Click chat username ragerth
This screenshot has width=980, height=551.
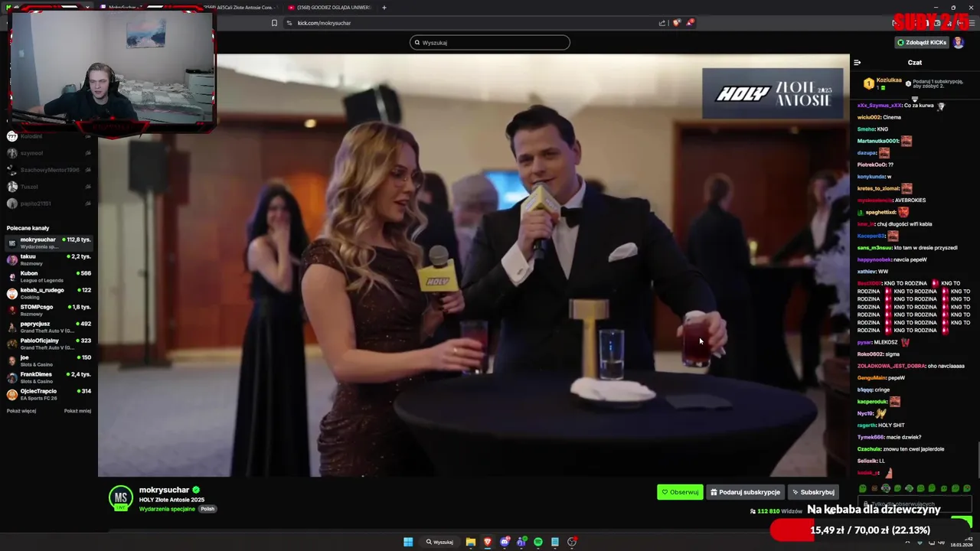coord(867,425)
